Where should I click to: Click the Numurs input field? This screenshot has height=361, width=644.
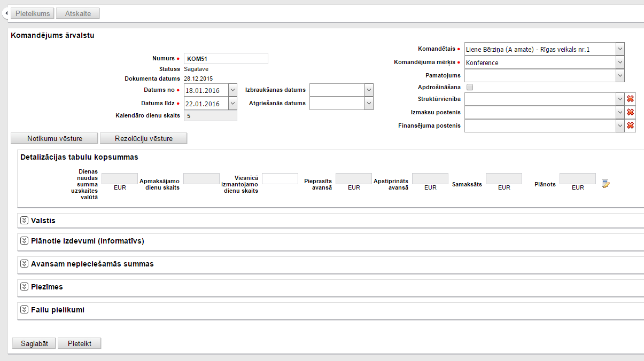226,59
